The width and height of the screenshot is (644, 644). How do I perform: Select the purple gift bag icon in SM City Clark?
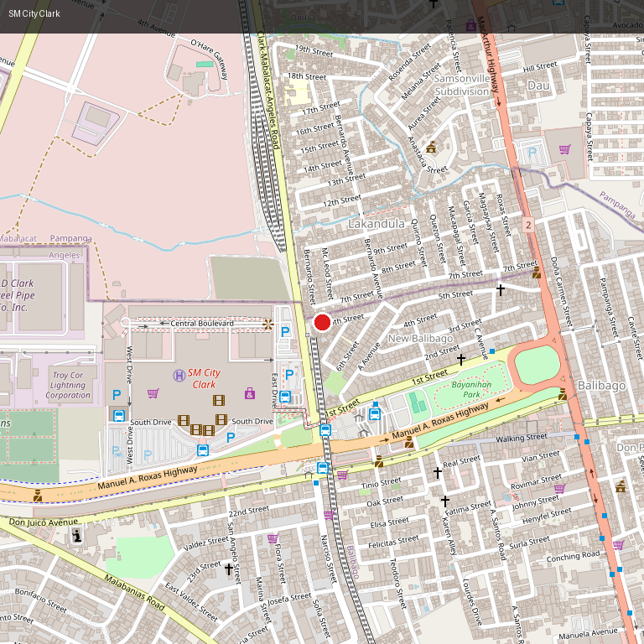250,393
